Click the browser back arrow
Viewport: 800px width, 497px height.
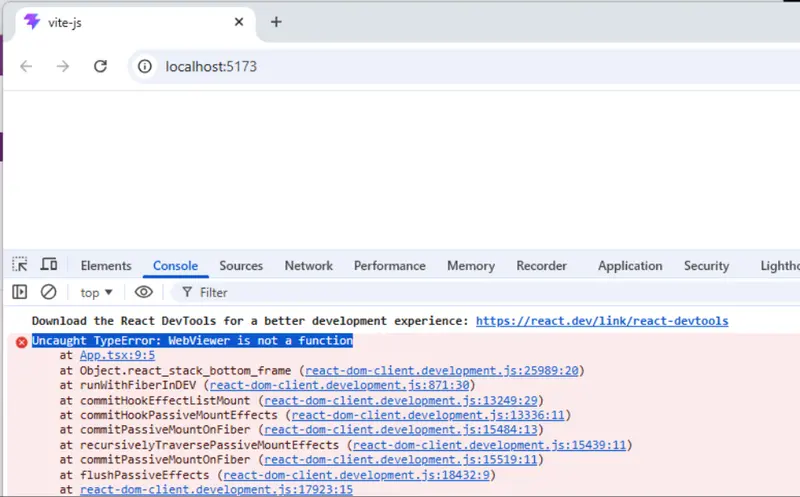pos(26,66)
